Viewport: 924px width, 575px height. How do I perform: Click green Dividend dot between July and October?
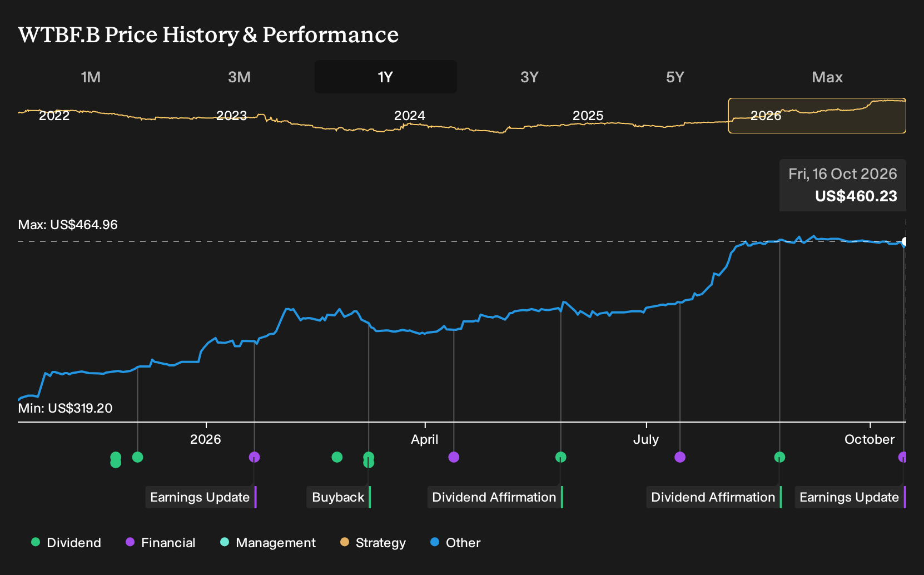click(x=779, y=457)
